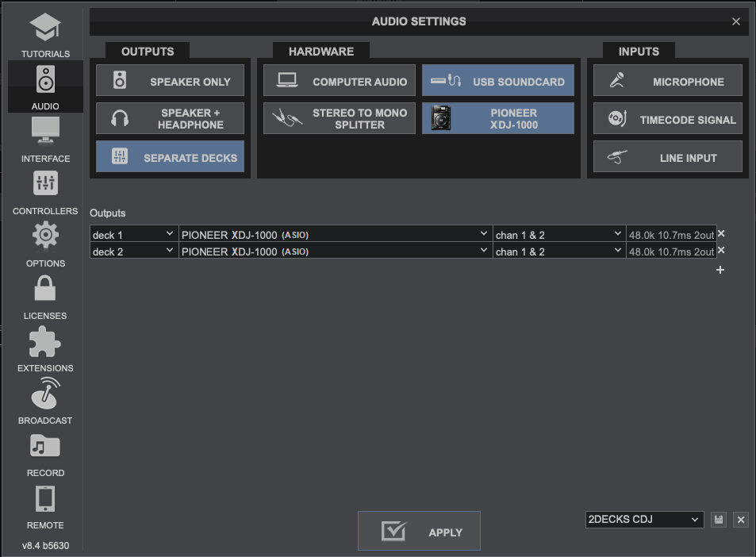Remove the deck 1 output row
Viewport: 756px width, 557px height.
pyautogui.click(x=721, y=233)
